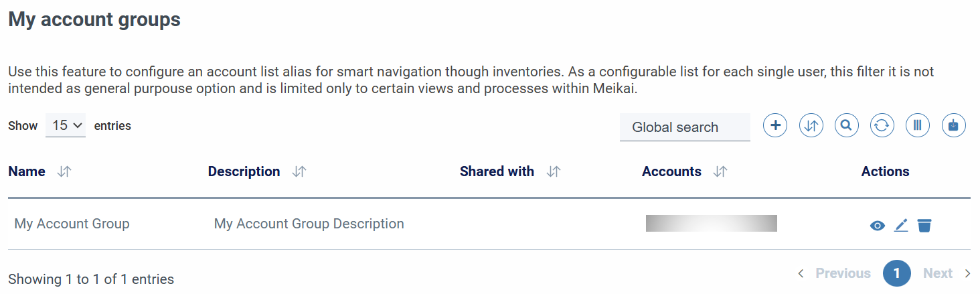This screenshot has width=980, height=294.
Task: Open the search magnifier icon
Action: [847, 125]
